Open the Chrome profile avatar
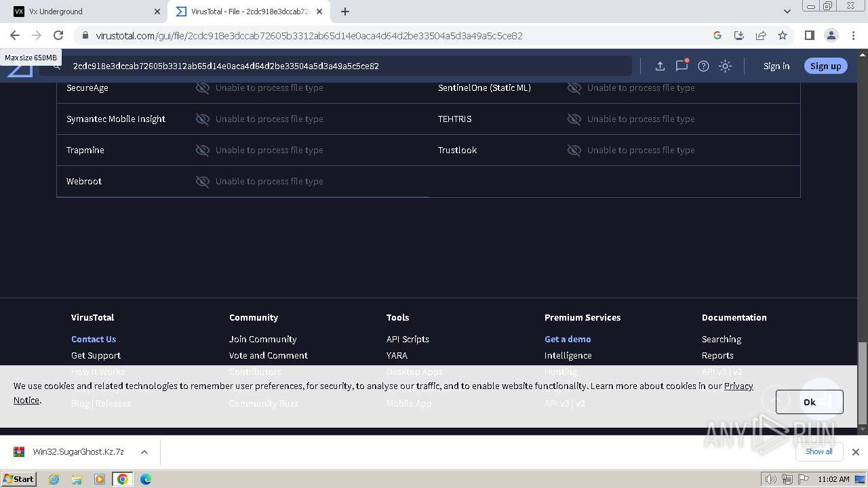Image resolution: width=868 pixels, height=488 pixels. tap(831, 35)
